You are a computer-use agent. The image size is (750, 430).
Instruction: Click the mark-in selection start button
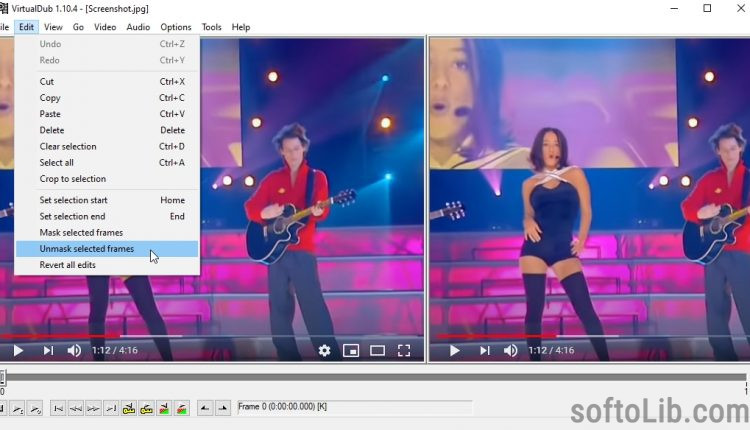205,409
